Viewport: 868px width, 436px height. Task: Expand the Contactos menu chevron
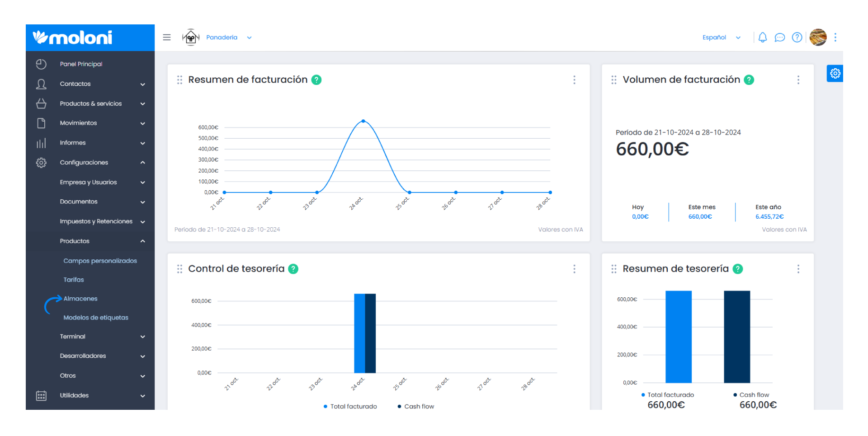143,84
